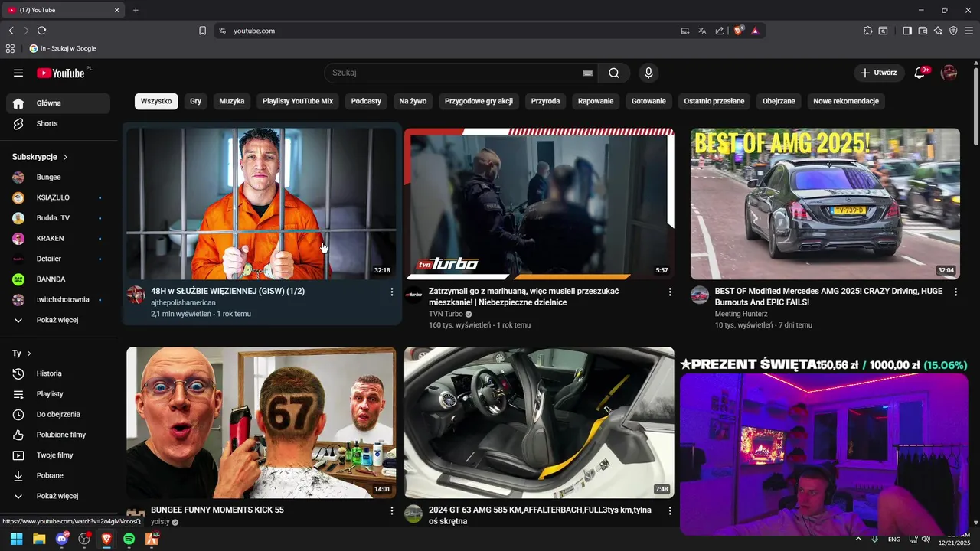Click translate page icon in address bar

pos(702,31)
